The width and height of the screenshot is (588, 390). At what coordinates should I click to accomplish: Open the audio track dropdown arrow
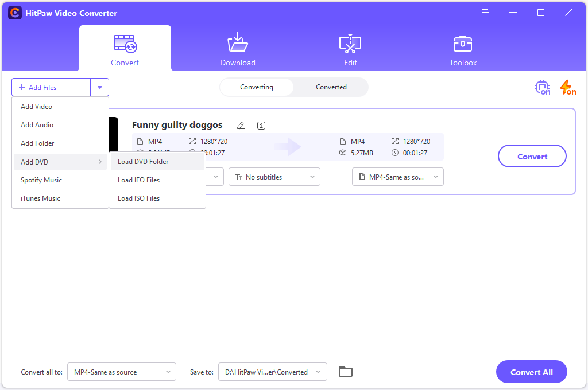tap(216, 177)
